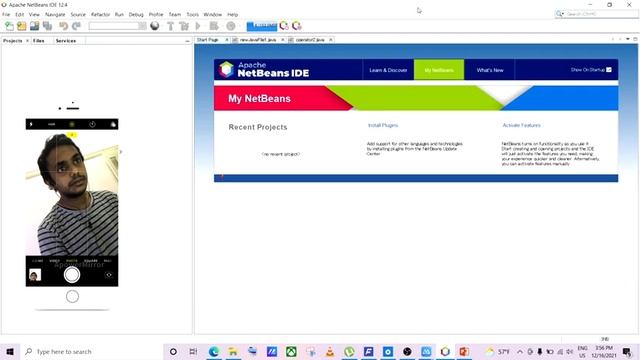Minimize the Projects side panel
The image size is (640, 360).
pyautogui.click(x=187, y=41)
